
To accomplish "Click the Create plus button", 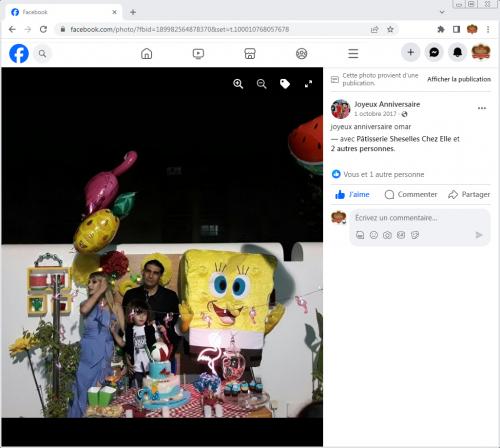I will 411,52.
